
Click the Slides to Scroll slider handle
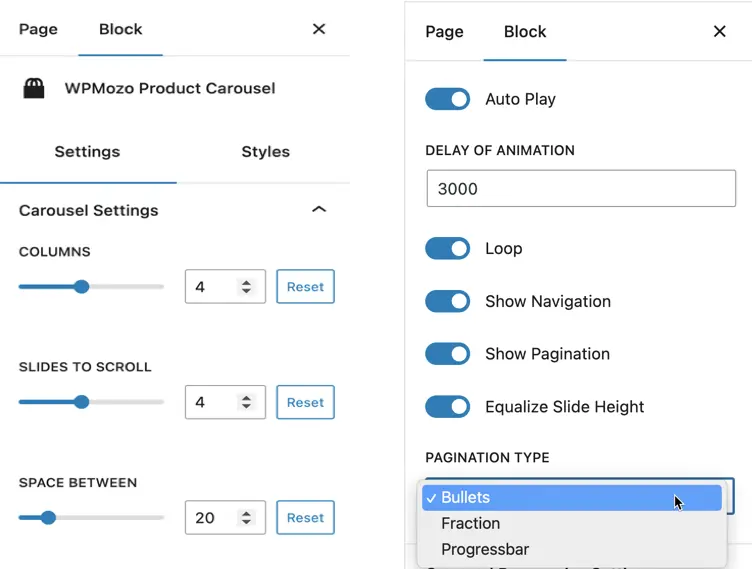click(82, 402)
